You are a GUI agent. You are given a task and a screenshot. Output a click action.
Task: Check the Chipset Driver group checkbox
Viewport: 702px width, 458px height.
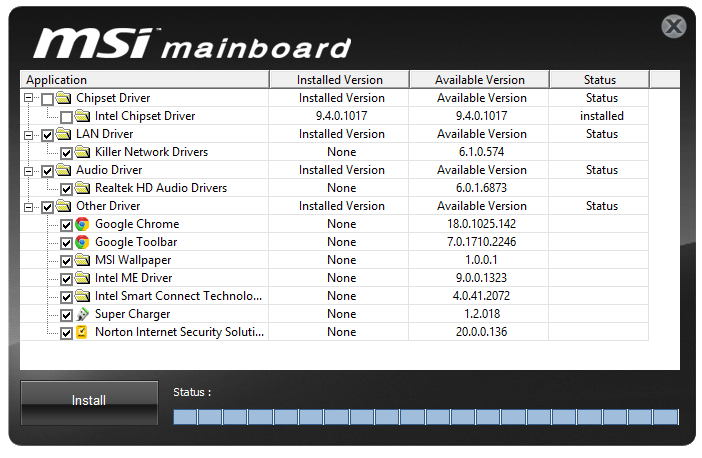(x=47, y=99)
